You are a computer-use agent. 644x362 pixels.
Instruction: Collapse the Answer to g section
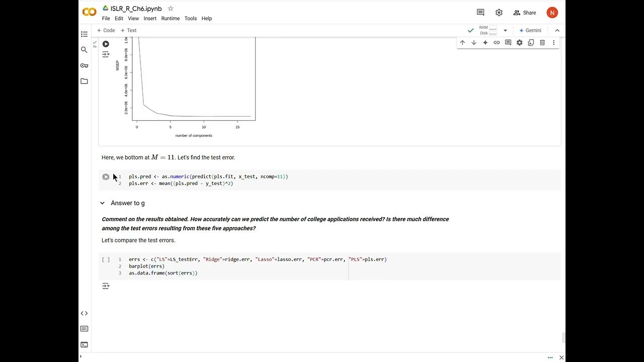[x=102, y=203]
